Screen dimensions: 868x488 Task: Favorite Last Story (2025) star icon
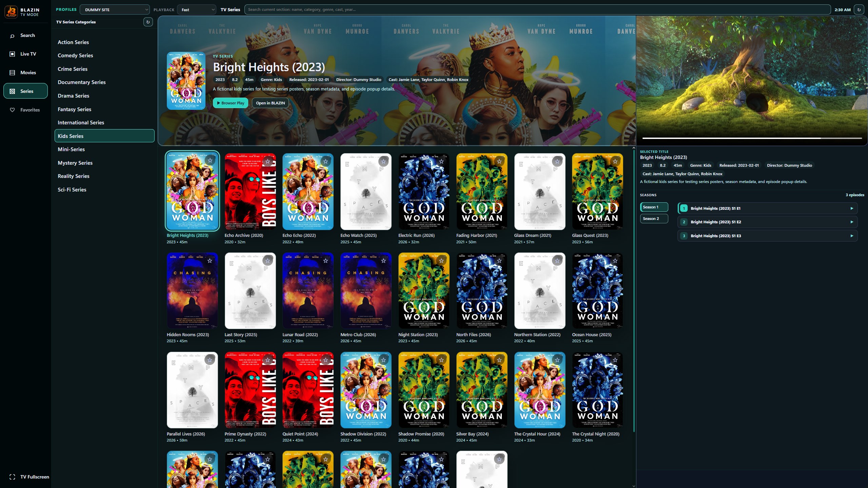(268, 261)
